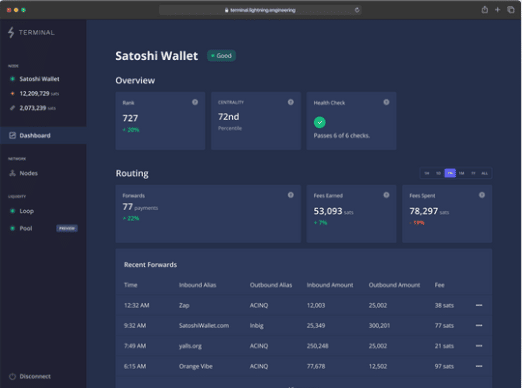This screenshot has width=522, height=388.
Task: Click the Fees Spent info icon
Action: (x=482, y=195)
